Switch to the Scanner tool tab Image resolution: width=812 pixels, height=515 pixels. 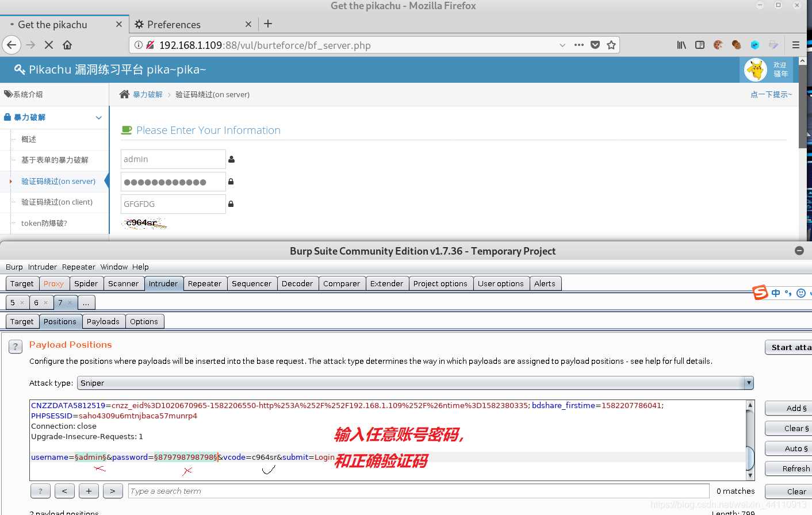pyautogui.click(x=123, y=283)
